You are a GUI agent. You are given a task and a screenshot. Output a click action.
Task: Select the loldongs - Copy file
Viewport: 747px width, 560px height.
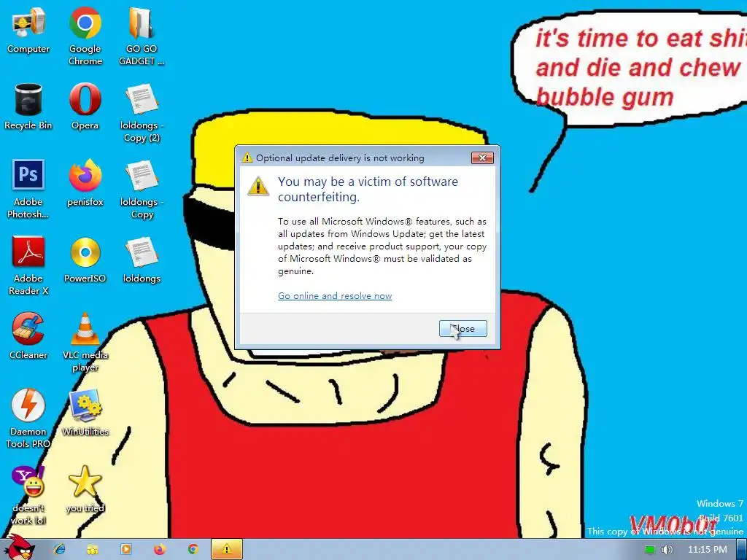point(142,189)
